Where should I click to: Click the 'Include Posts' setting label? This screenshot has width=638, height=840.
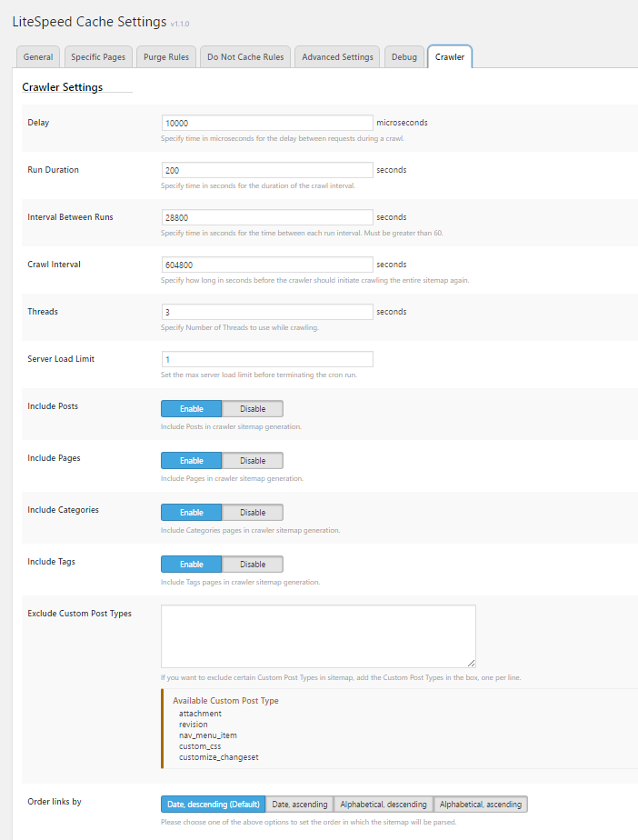(x=53, y=406)
